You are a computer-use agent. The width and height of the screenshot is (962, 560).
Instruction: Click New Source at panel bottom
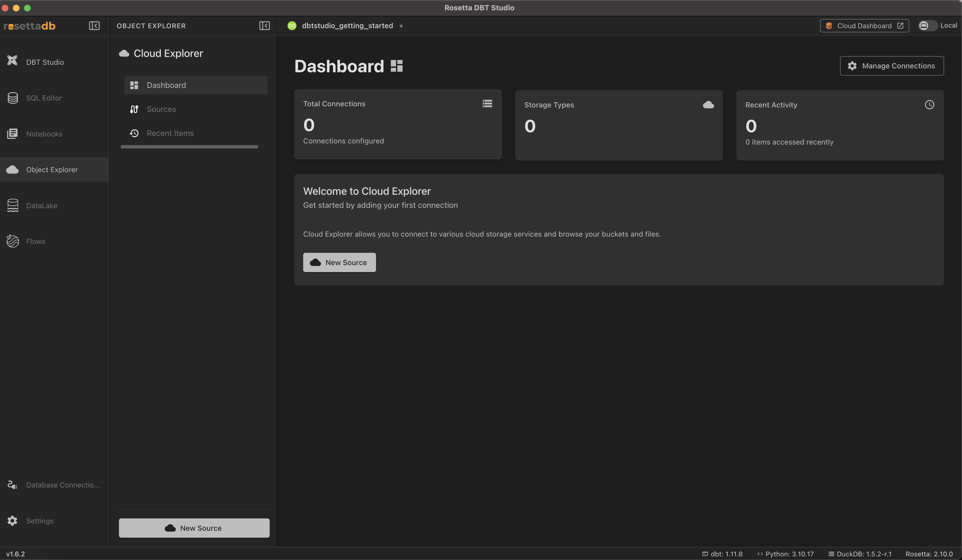(x=194, y=528)
